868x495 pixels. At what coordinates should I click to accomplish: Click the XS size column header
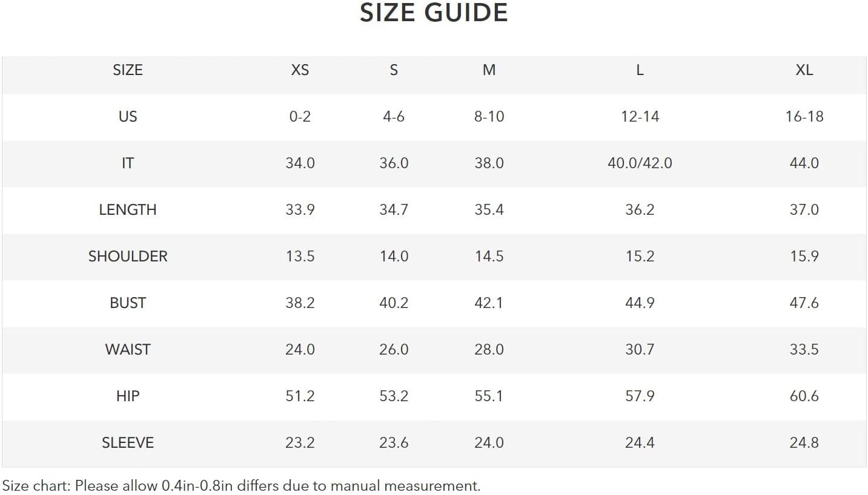(x=300, y=70)
